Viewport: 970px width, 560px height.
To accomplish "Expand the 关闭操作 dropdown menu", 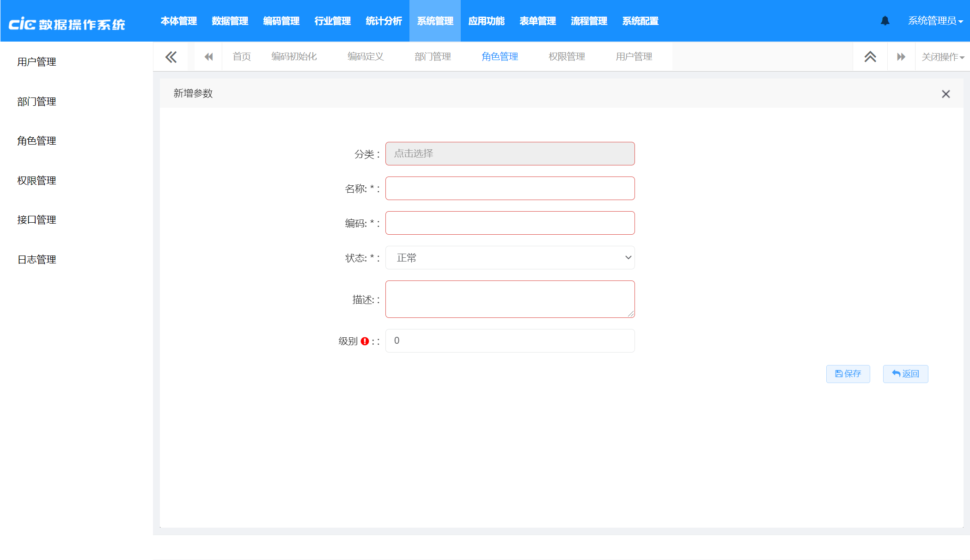I will pos(943,57).
